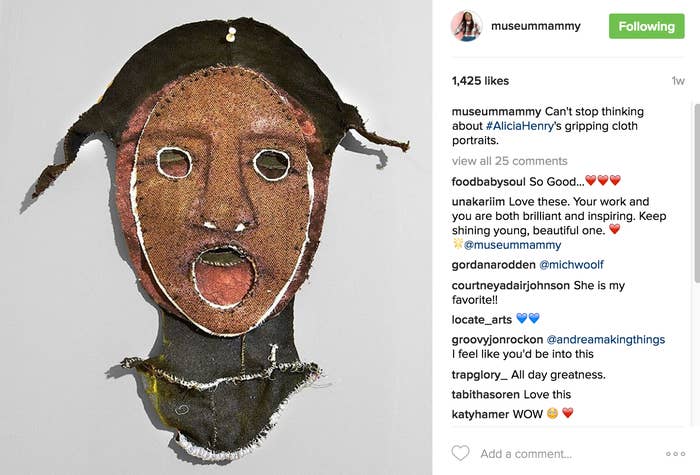700x475 pixels.
Task: Visit courtneyadairjohnson's profile
Action: point(511,285)
